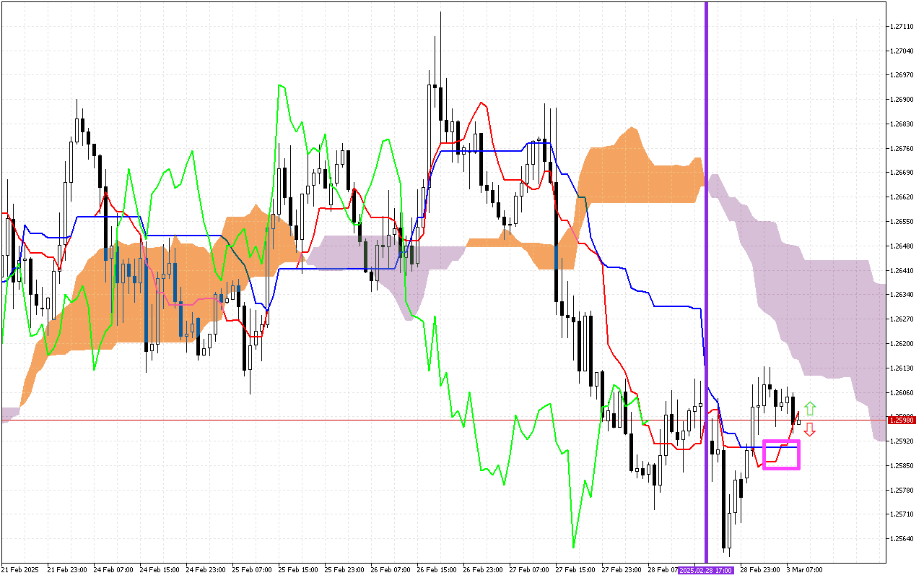Click the 1.26900 price level label
The height and width of the screenshot is (578, 924).
[x=902, y=100]
